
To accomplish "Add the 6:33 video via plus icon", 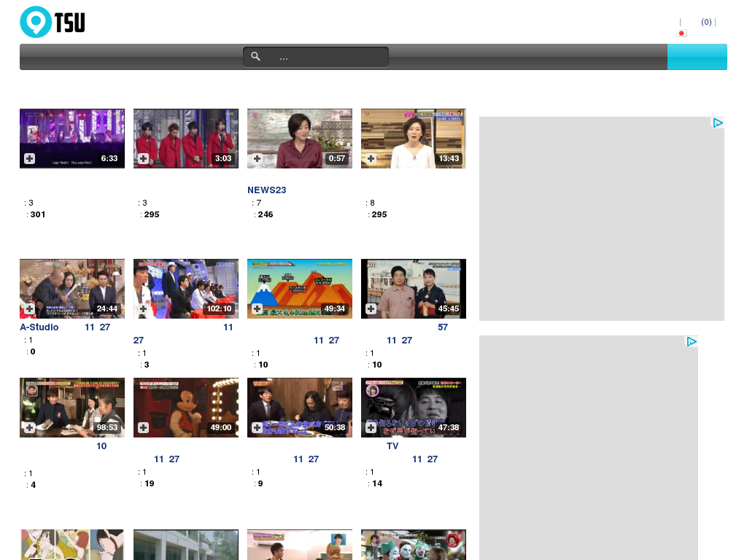I will pos(29,158).
